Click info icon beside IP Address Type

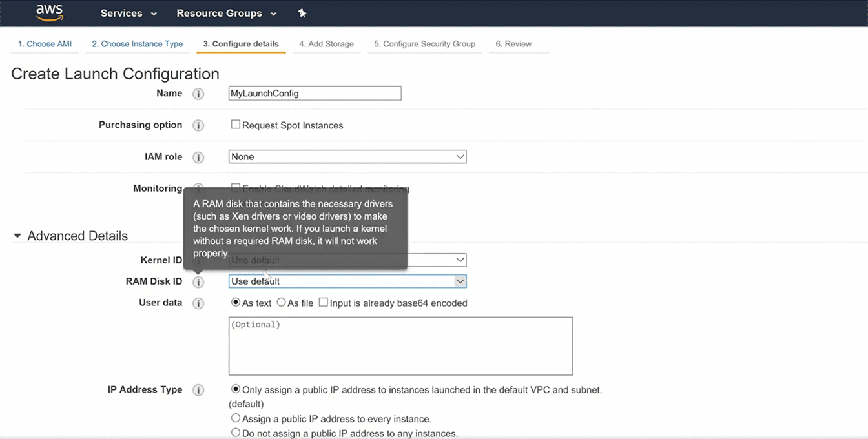(198, 391)
